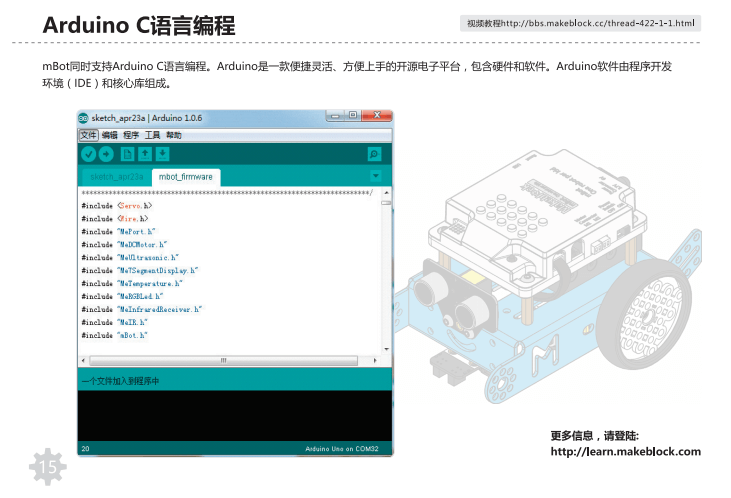Click the vertical scrollbar thumb
The image size is (731, 498).
pos(386,203)
